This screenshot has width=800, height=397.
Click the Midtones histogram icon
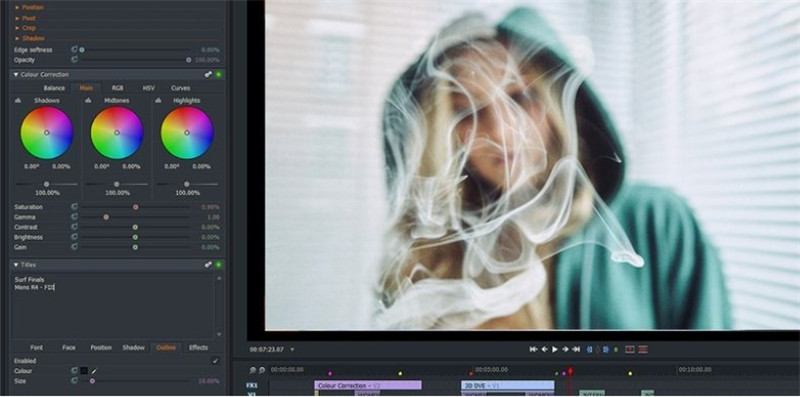88,101
